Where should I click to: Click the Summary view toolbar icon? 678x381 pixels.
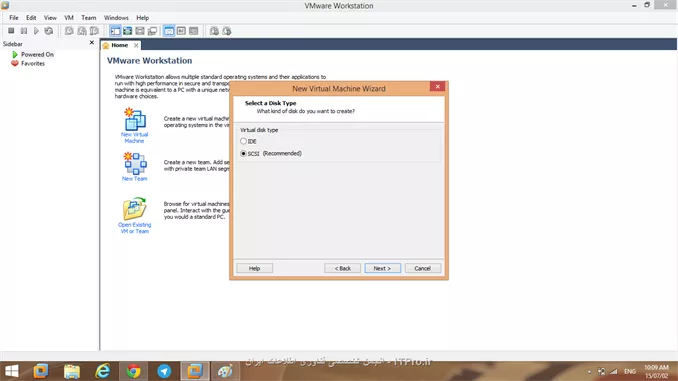(x=169, y=31)
